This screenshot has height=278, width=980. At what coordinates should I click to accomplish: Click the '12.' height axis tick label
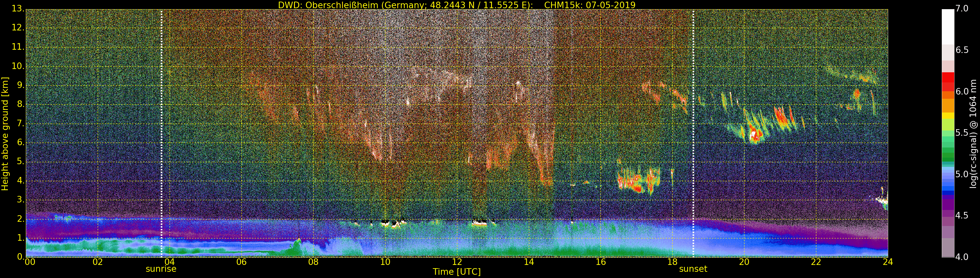(18, 28)
